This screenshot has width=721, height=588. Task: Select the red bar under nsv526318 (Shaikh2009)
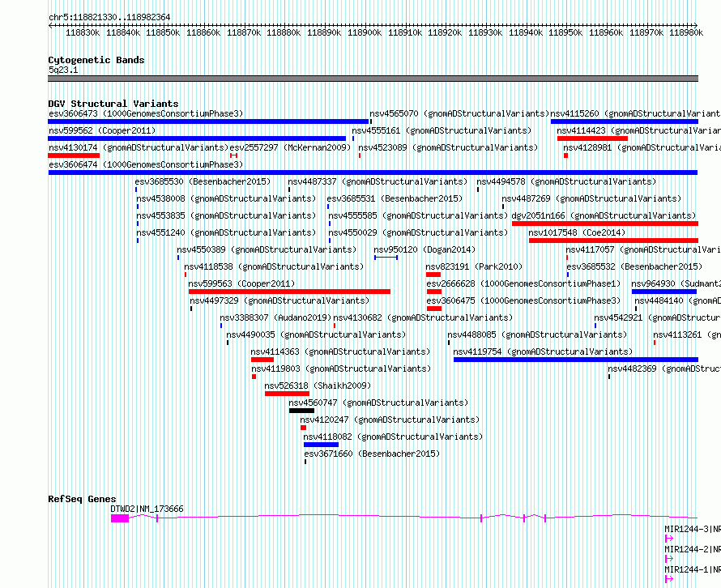click(287, 394)
